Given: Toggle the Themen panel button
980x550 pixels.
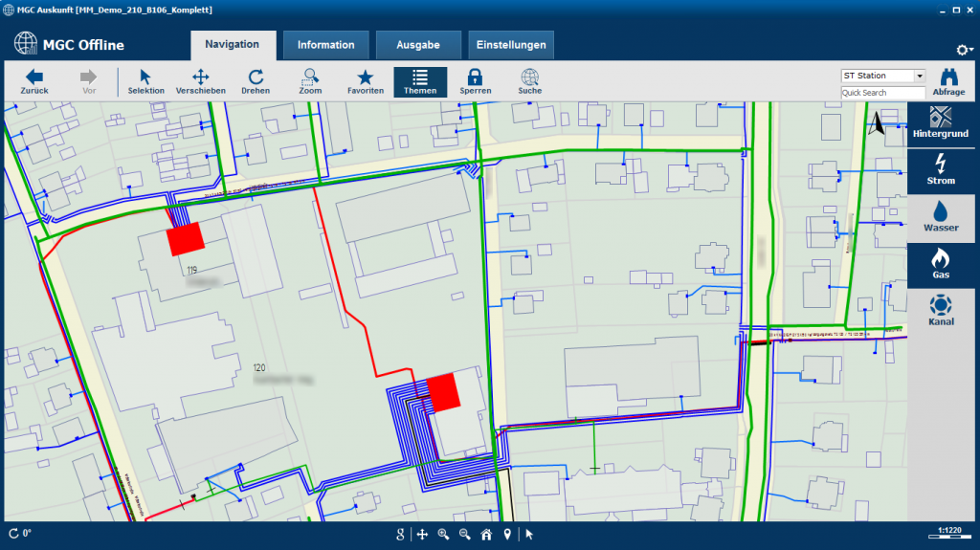Looking at the screenshot, I should click(x=419, y=81).
